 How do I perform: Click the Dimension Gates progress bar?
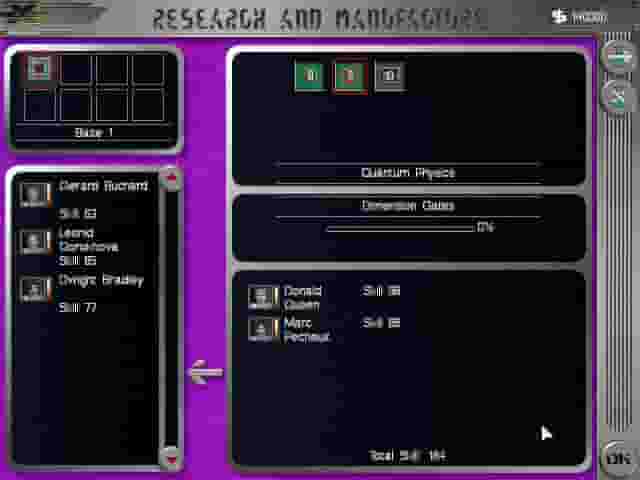click(x=400, y=228)
